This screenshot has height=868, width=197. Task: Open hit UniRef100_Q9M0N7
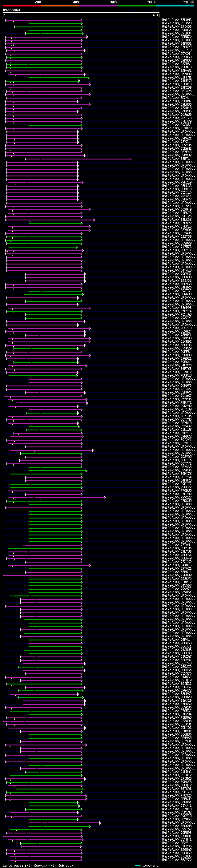pyautogui.click(x=176, y=101)
